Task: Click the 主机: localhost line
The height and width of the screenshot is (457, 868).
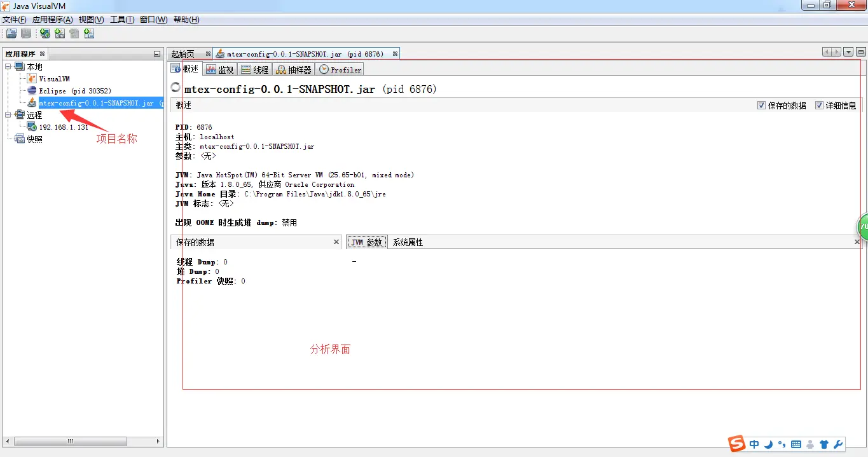Action: (x=205, y=137)
